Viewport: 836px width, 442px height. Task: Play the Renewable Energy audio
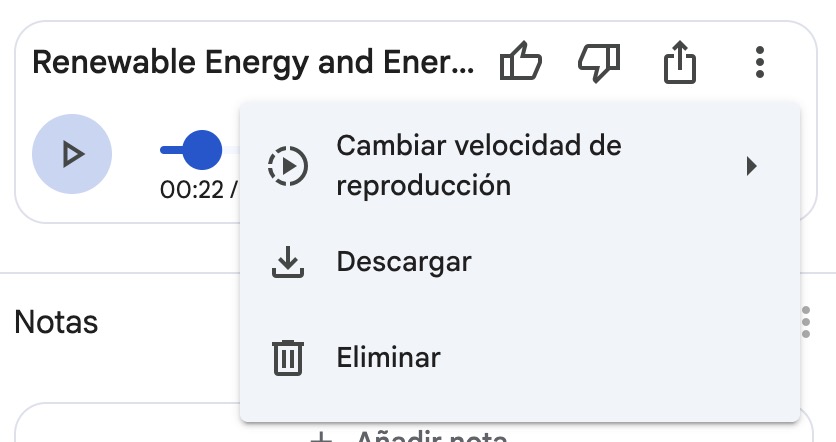(x=72, y=154)
